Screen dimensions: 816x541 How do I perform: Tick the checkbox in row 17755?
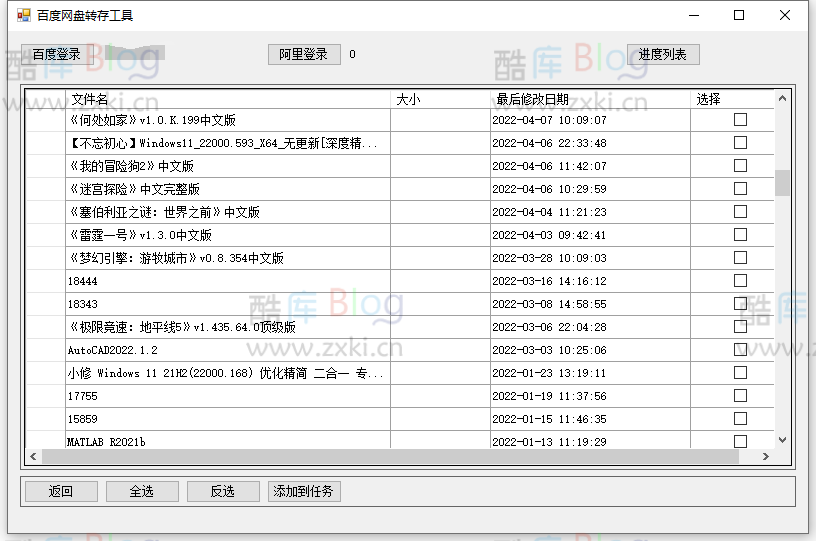tap(740, 395)
